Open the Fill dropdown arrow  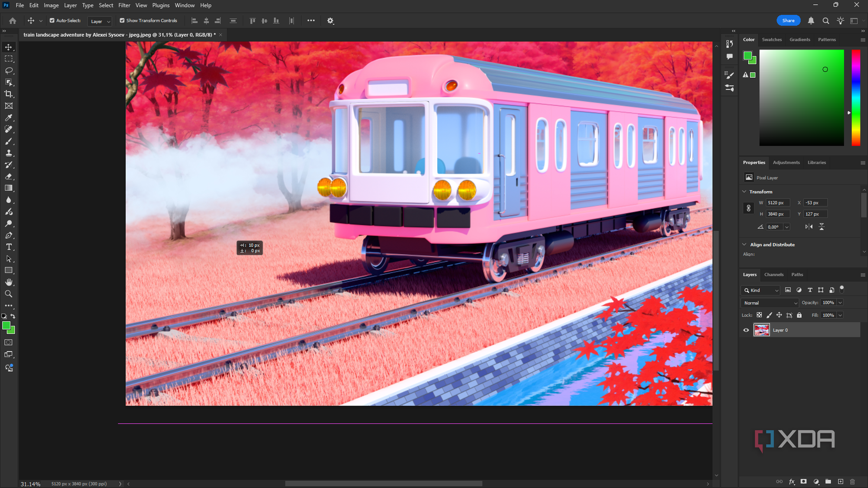840,315
